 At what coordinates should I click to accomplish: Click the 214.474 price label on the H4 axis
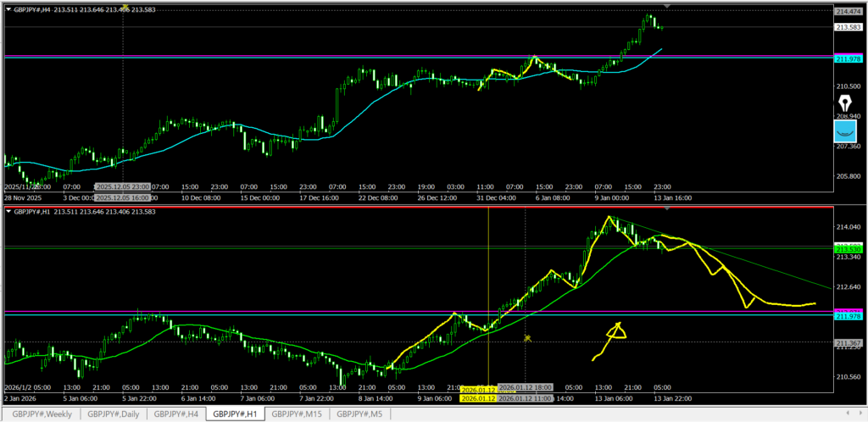[x=849, y=12]
